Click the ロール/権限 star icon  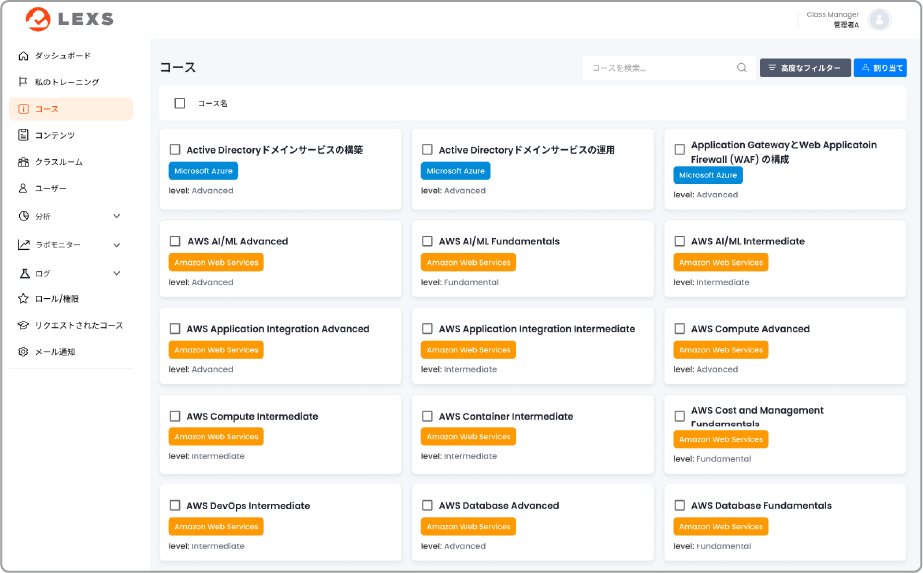pyautogui.click(x=24, y=299)
